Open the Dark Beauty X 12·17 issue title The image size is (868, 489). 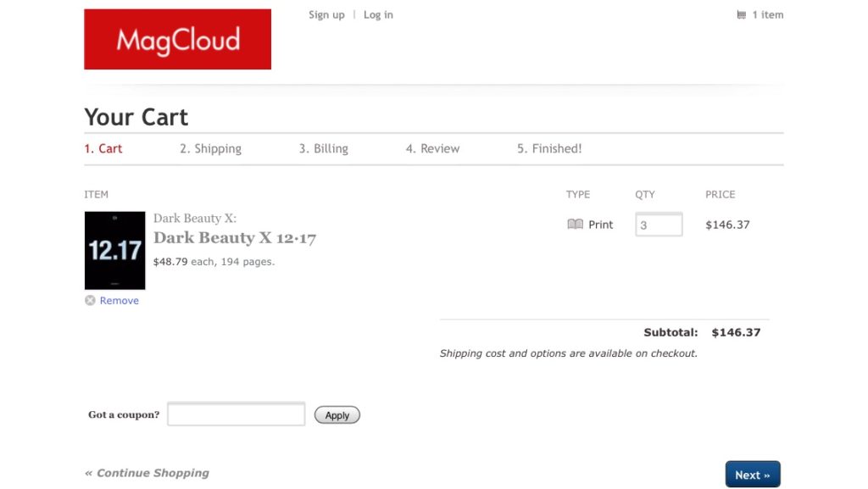click(235, 238)
